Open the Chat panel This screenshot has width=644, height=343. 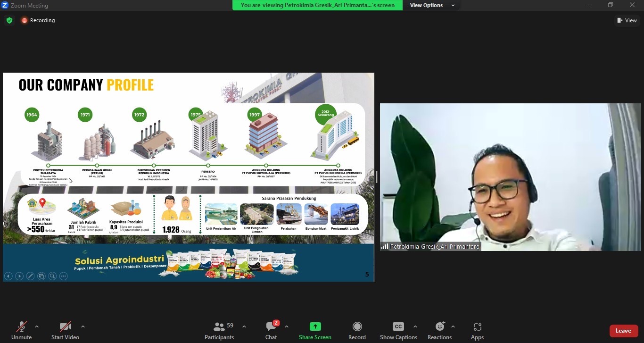[x=271, y=331]
